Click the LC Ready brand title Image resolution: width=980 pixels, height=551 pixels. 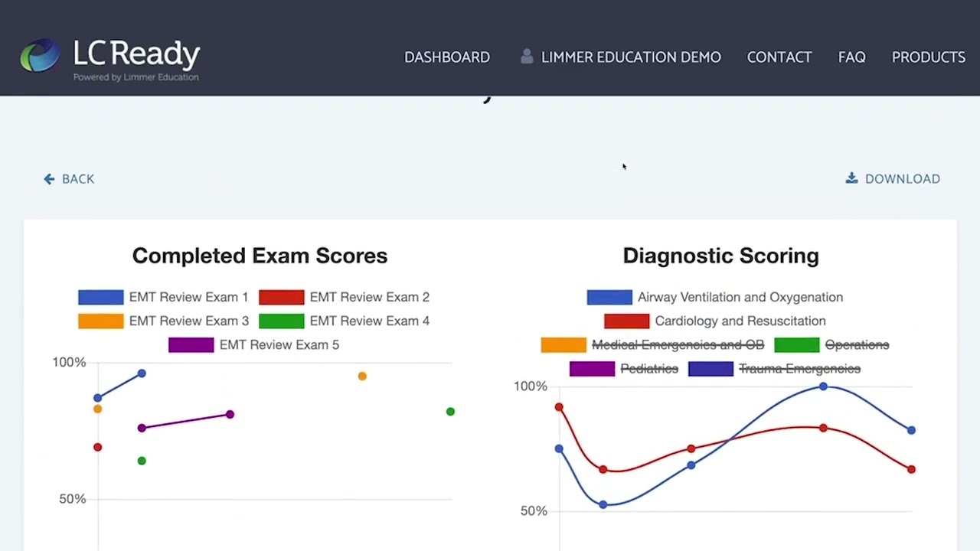pyautogui.click(x=136, y=54)
